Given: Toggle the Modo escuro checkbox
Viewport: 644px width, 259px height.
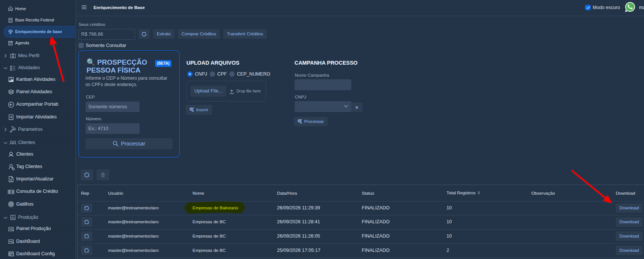Looking at the screenshot, I should tap(588, 8).
